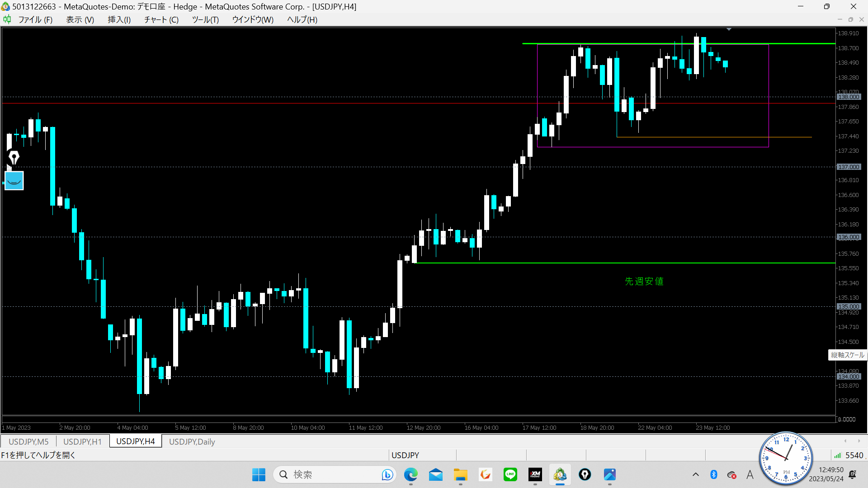This screenshot has width=868, height=488.
Task: Click the red horizontal line on chart
Action: click(x=271, y=103)
